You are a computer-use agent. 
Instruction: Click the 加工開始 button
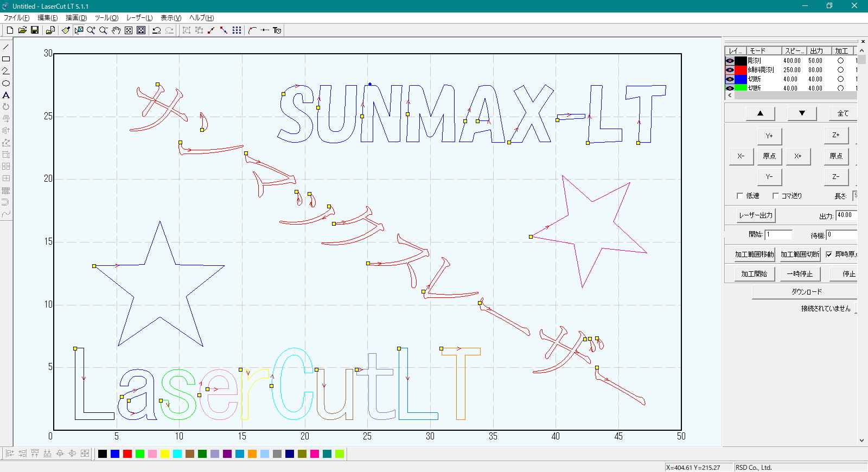click(754, 274)
